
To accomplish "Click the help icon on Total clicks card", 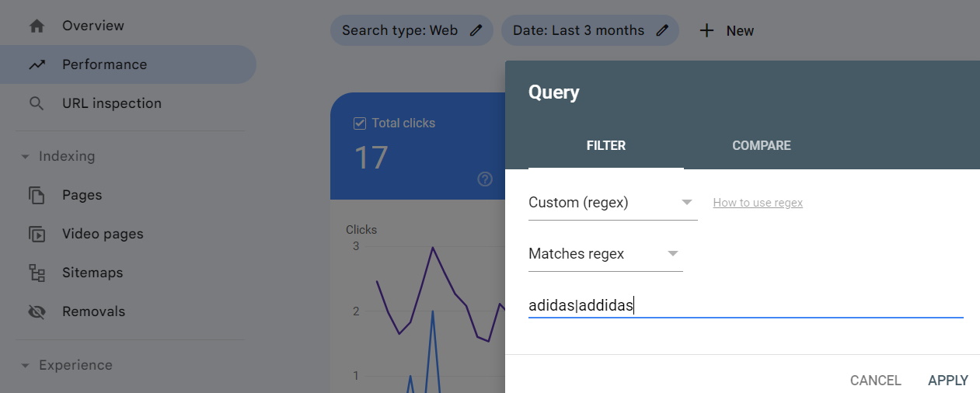I will (485, 179).
